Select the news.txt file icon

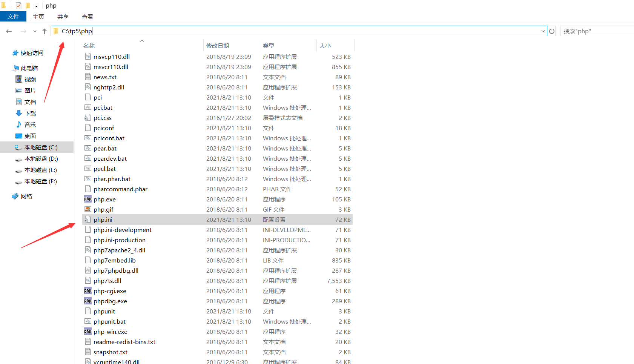[88, 77]
